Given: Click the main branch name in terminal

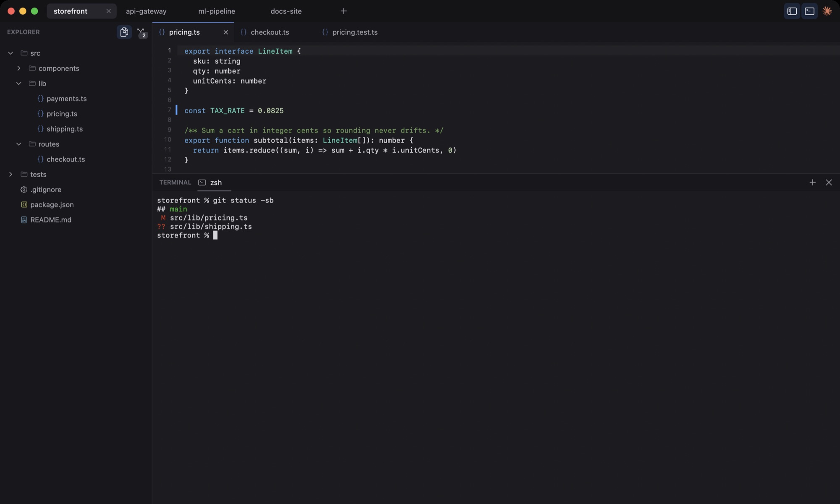Looking at the screenshot, I should 178,209.
